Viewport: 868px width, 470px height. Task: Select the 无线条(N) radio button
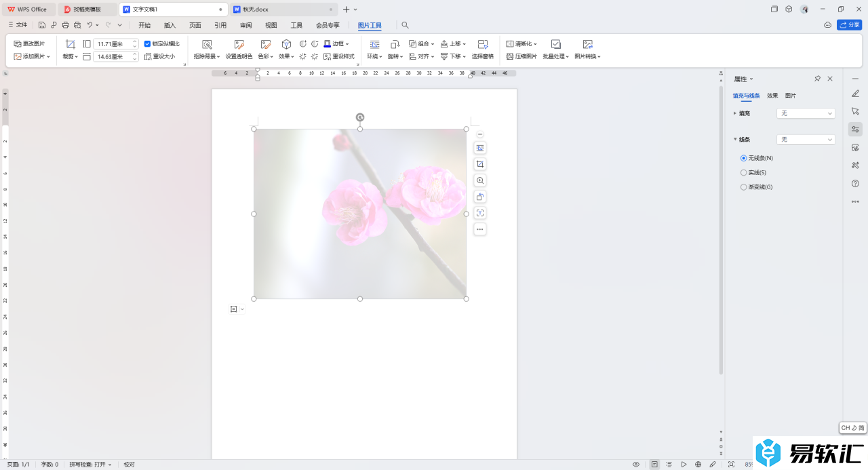[x=744, y=158]
